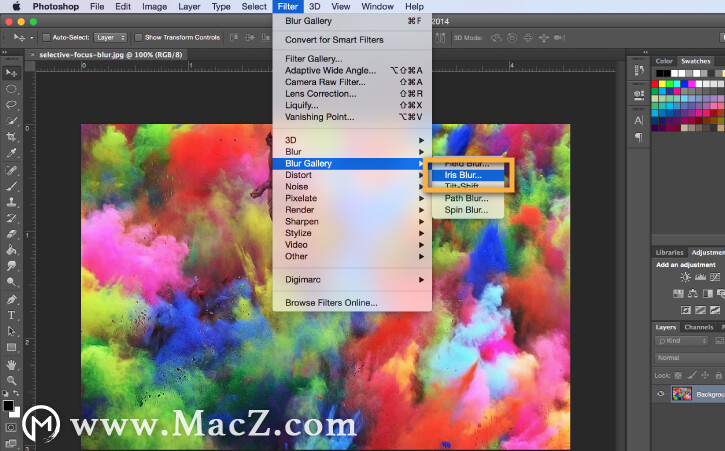This screenshot has height=451, width=725.
Task: Select the Brush tool
Action: pyautogui.click(x=11, y=186)
